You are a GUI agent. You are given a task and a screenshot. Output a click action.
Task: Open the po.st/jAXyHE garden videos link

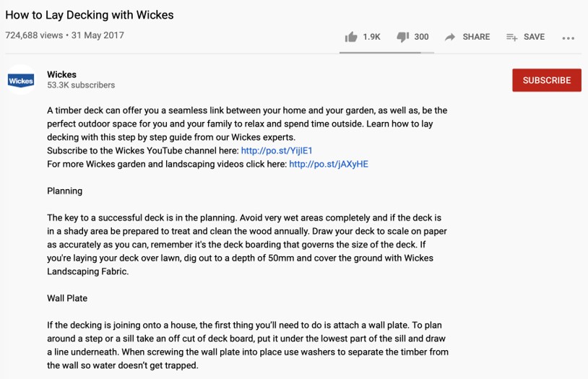point(329,164)
